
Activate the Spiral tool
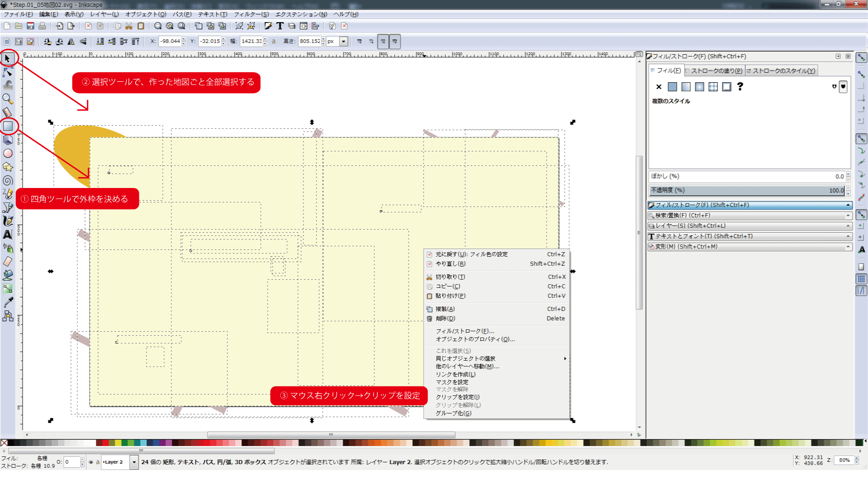pos(8,181)
